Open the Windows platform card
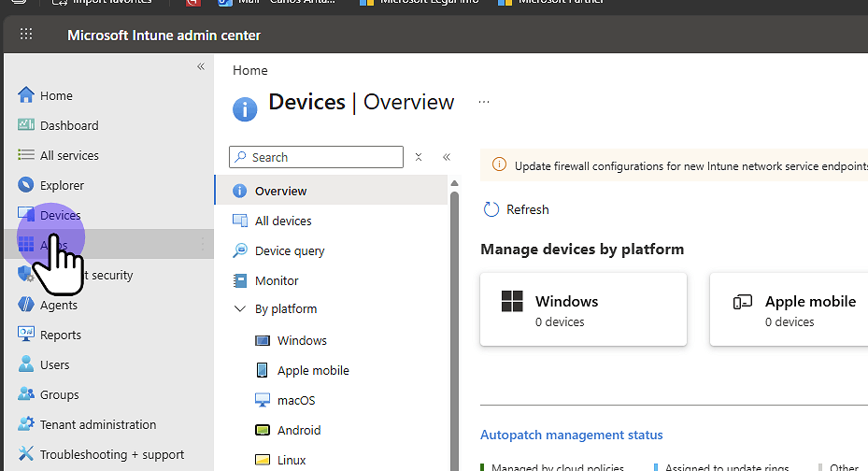Image resolution: width=868 pixels, height=471 pixels. 583,309
